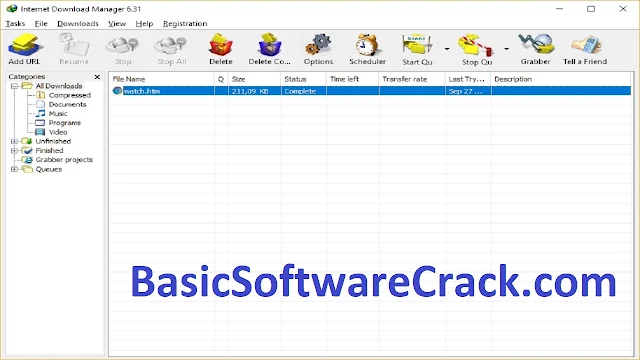Sort by File Name column header
Viewport: 640px width, 360px height.
tap(162, 79)
